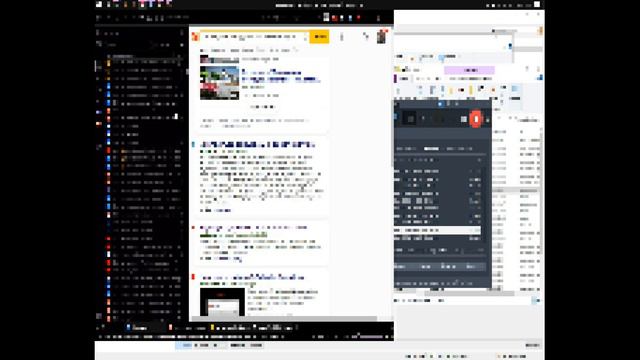Open the bold blue title of the second search result
The image size is (640, 360).
(x=258, y=144)
